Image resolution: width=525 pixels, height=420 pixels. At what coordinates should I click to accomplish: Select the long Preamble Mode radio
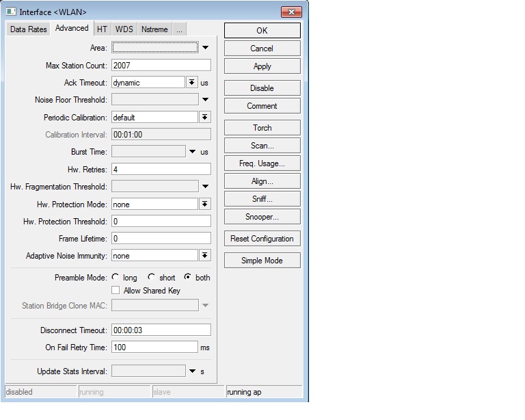(x=116, y=277)
